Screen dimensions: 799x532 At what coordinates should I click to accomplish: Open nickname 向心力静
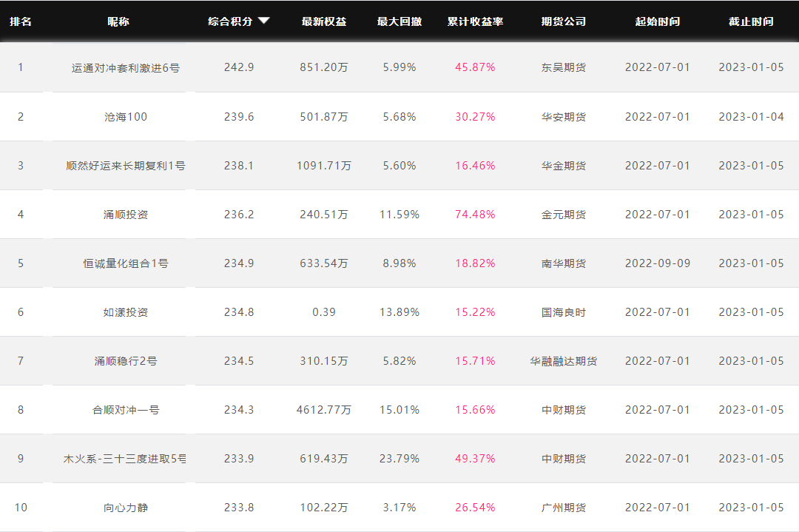click(125, 508)
